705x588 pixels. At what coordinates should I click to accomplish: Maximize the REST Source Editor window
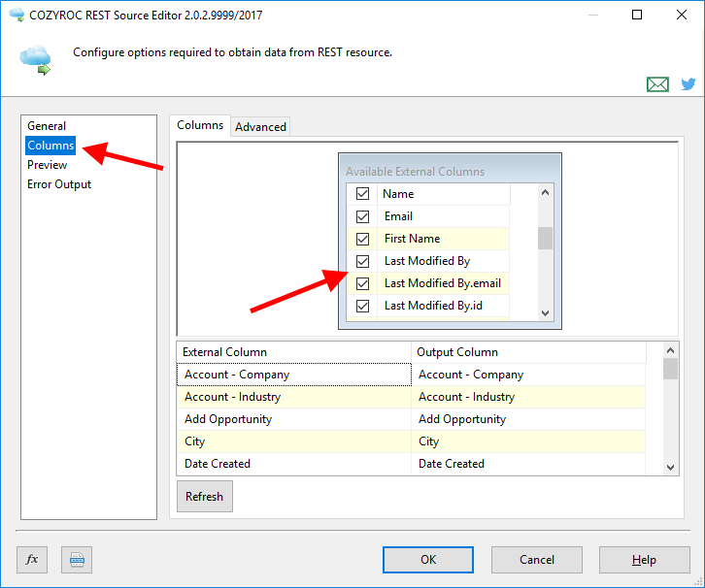[x=637, y=15]
